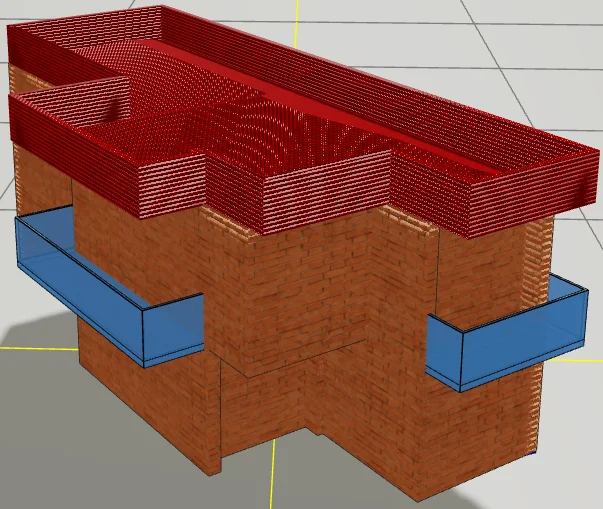Click the top face of the right blue box
603x509 pixels.
point(500,305)
